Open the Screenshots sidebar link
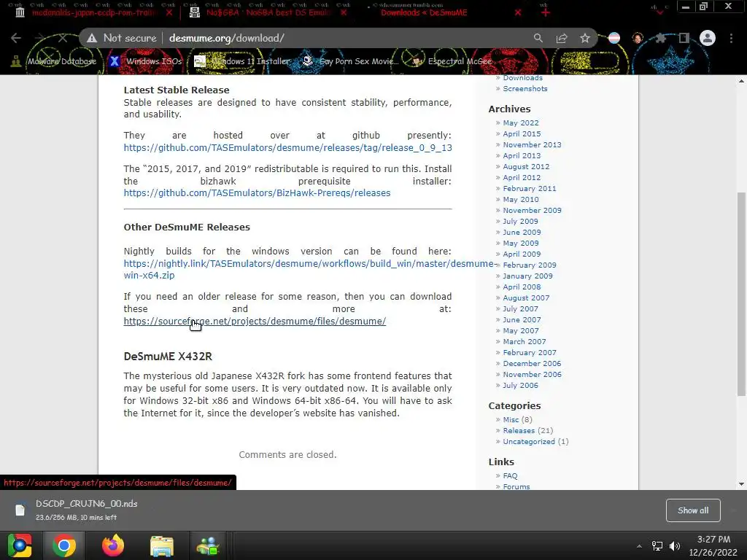The image size is (747, 560). click(x=525, y=88)
